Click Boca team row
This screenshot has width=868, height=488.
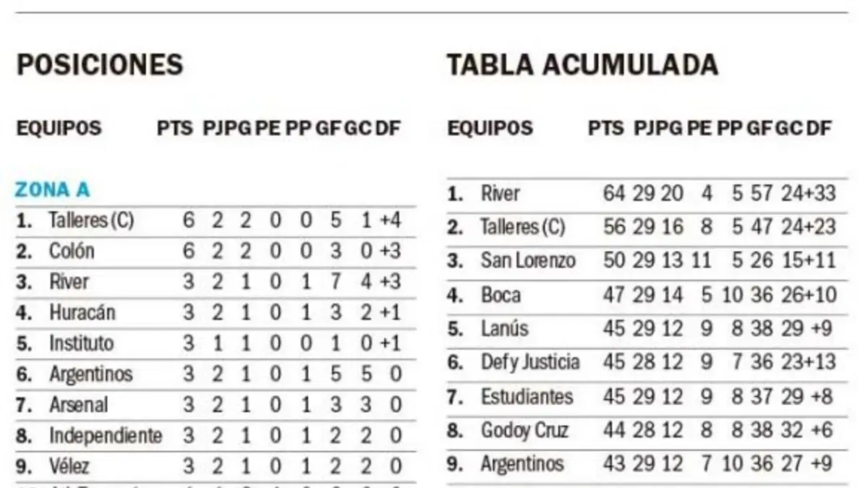click(x=646, y=294)
